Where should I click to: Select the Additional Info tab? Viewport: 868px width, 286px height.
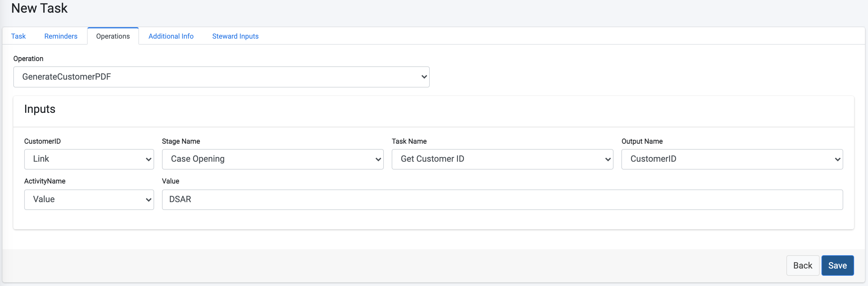click(x=171, y=36)
